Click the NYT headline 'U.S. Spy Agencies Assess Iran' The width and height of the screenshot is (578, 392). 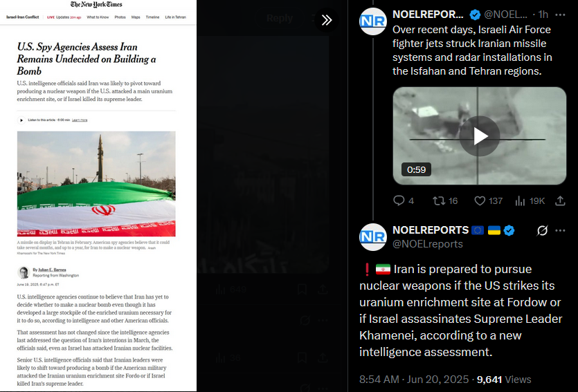[87, 59]
